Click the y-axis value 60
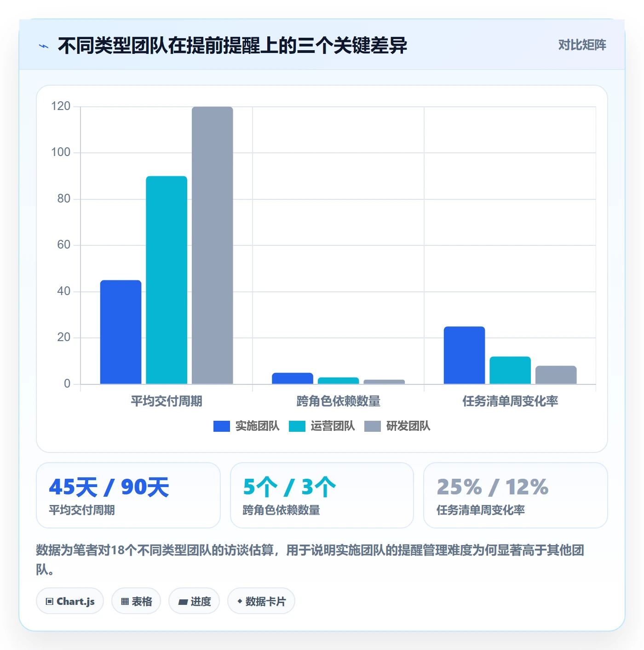 [64, 245]
